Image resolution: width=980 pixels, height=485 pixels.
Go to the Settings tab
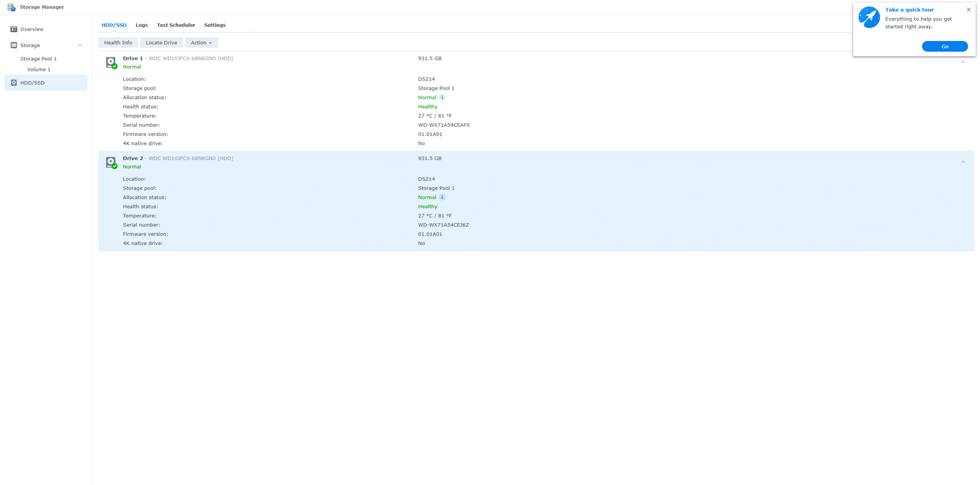(x=215, y=25)
